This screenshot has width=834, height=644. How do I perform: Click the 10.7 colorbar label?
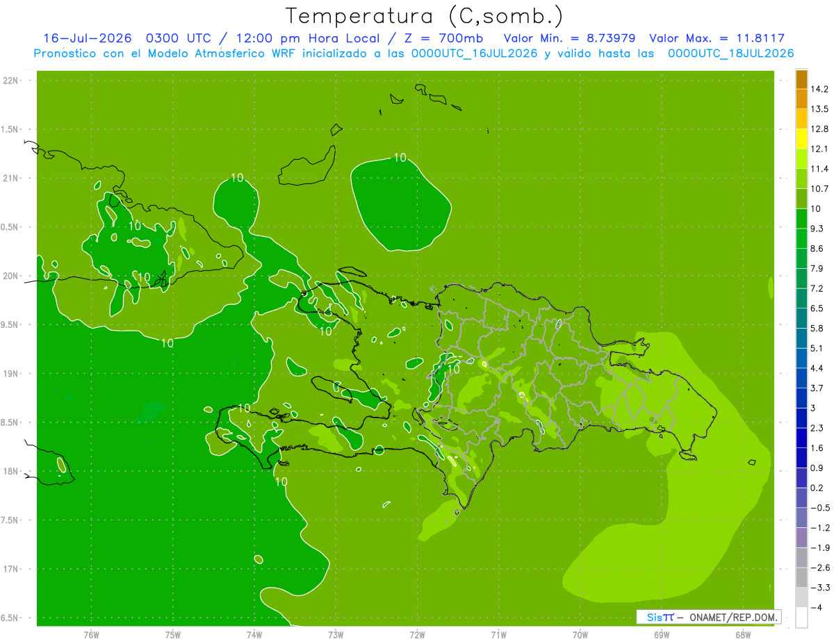click(820, 189)
